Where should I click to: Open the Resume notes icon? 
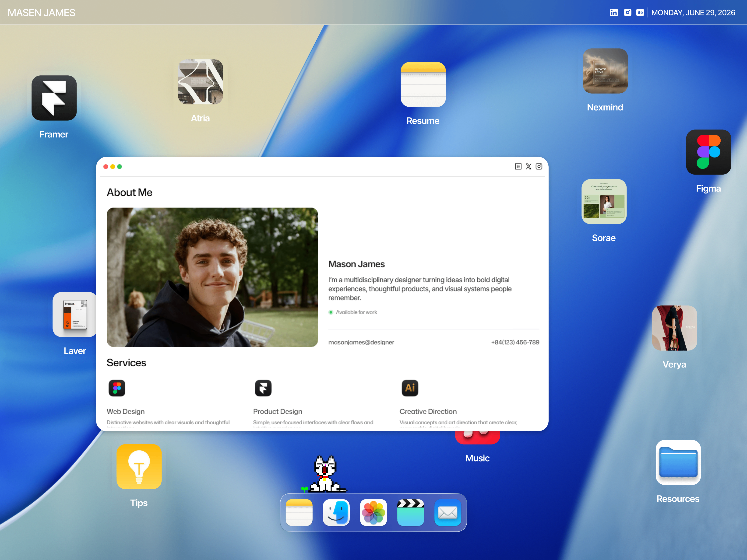pos(423,84)
